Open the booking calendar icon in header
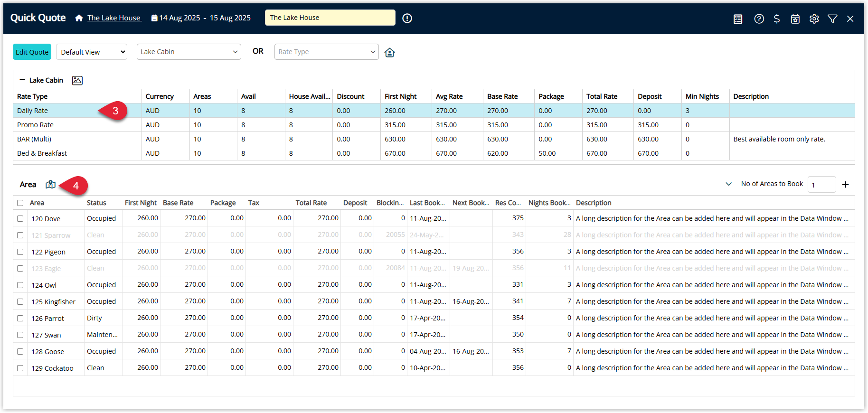Screen dimensions: 868x413 (x=795, y=19)
